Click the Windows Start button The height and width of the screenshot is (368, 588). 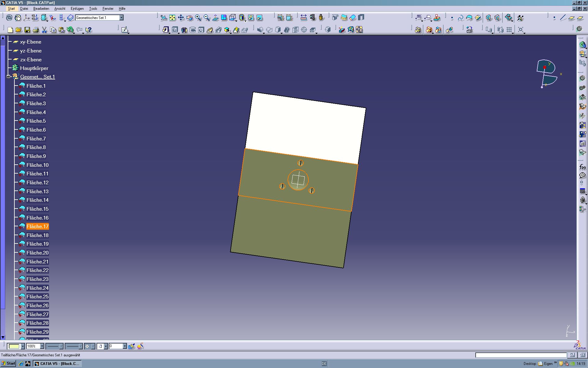8,363
